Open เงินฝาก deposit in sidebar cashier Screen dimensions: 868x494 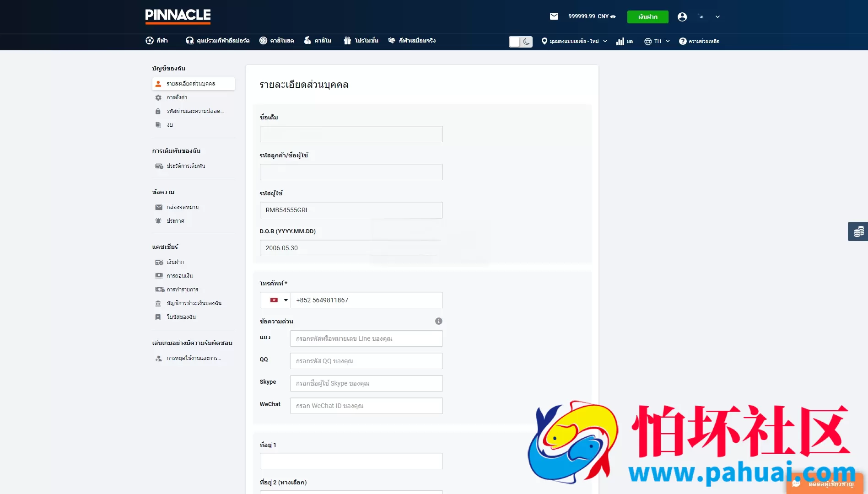point(194,262)
